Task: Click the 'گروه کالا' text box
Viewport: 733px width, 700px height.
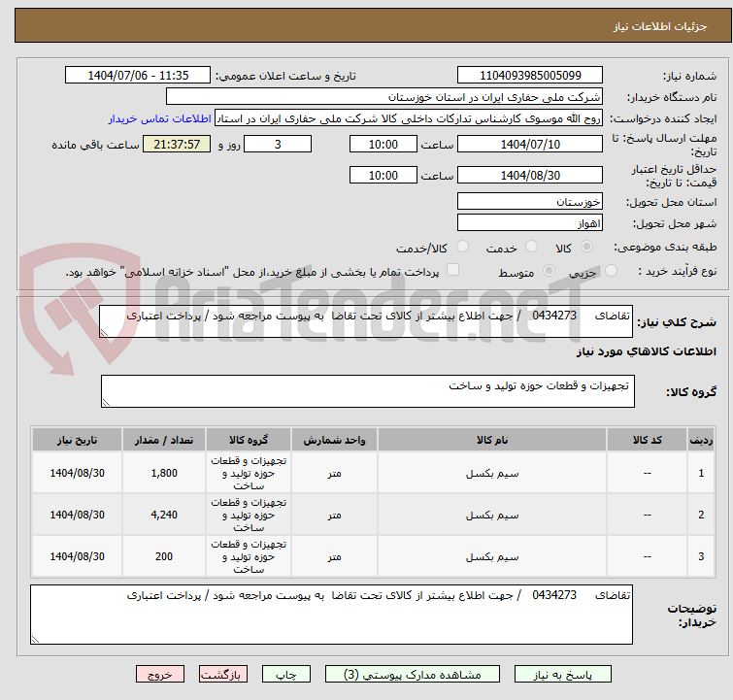Action: tap(367, 392)
